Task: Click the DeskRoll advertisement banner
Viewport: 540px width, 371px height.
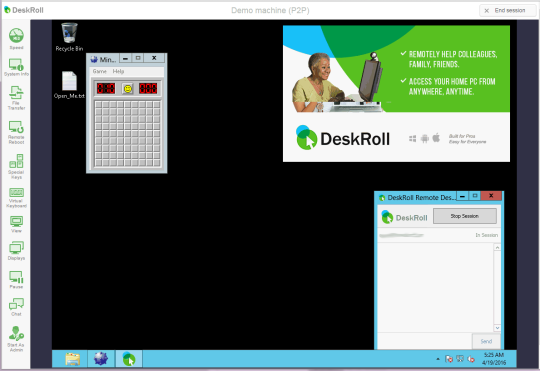Action: [x=396, y=93]
